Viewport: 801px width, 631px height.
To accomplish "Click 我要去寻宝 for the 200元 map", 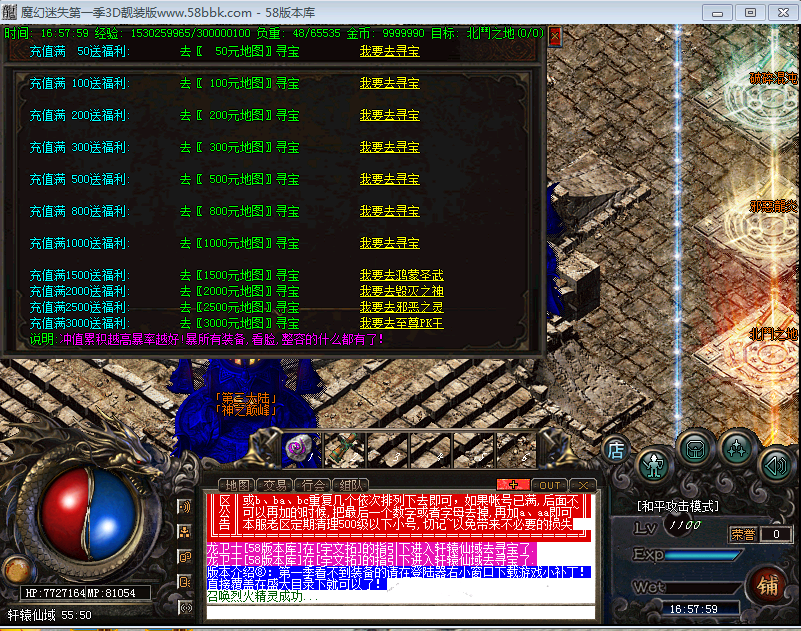I will 390,115.
